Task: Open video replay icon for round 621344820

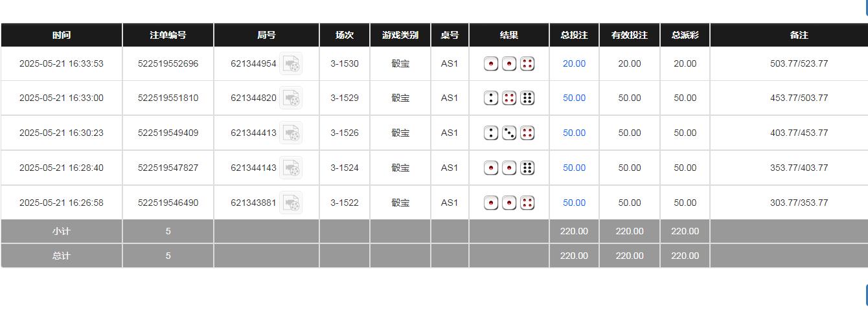Action: click(291, 98)
